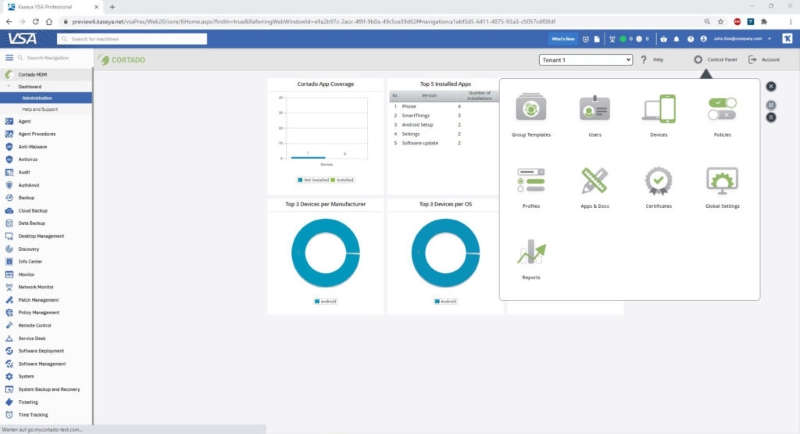Click the Info Center sidebar icon
Viewport: 800px width, 434px height.
9,262
